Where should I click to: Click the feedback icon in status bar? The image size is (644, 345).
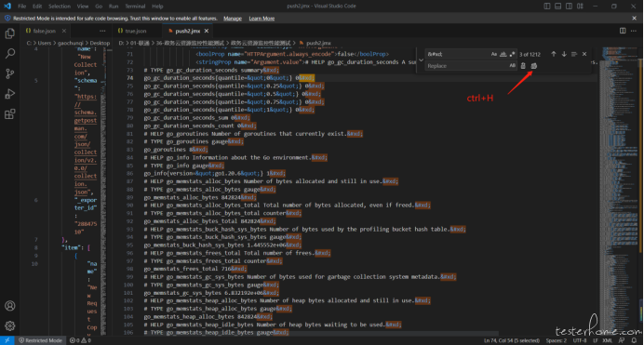(622, 340)
